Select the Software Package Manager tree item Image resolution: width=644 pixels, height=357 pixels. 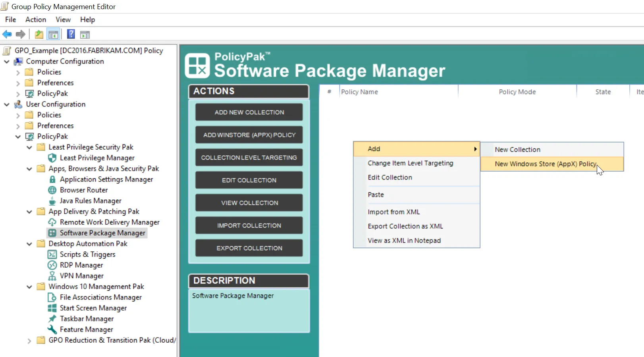coord(102,233)
